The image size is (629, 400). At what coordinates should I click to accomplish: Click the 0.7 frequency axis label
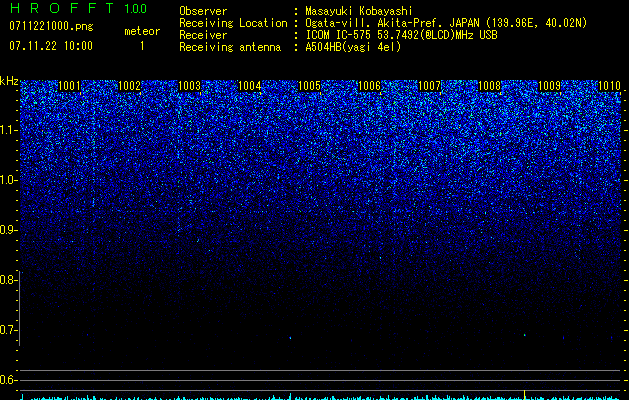[x=8, y=330]
